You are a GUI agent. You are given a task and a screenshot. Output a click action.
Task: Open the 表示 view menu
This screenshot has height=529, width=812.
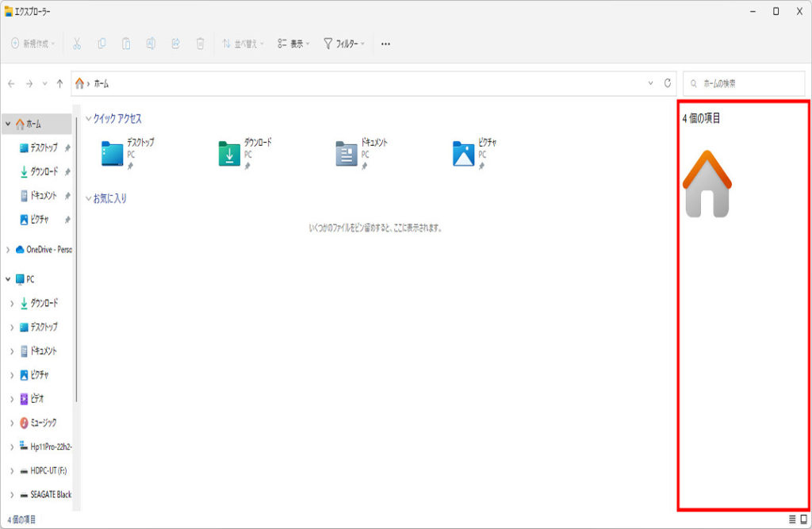(294, 44)
